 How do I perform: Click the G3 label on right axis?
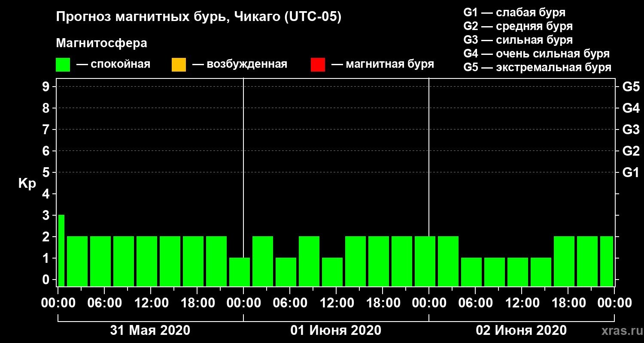631,130
